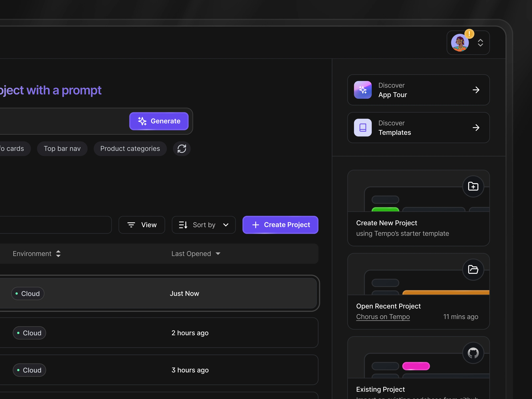Click the project search field
The width and height of the screenshot is (532, 399).
(56, 225)
